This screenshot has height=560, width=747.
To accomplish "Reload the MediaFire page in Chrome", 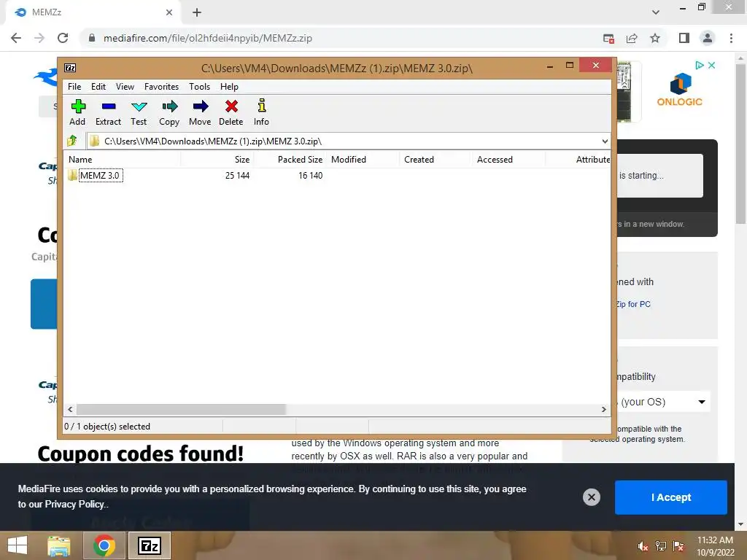I will coord(63,38).
